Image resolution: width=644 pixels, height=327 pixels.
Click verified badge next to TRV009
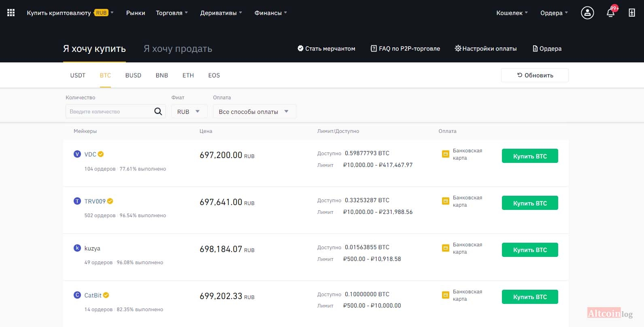[x=110, y=201]
